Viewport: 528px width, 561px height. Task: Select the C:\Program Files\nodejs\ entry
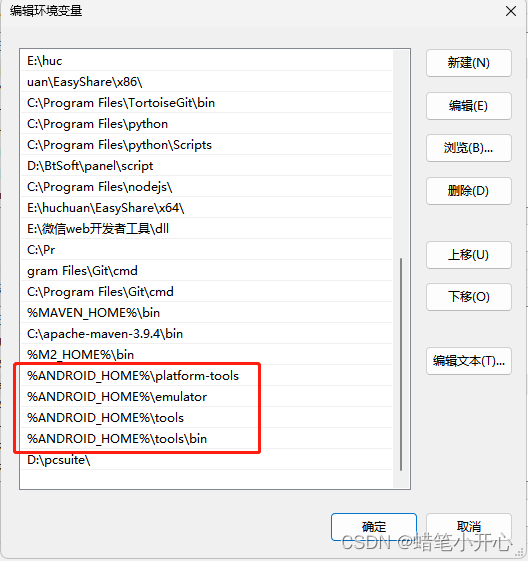pos(207,187)
